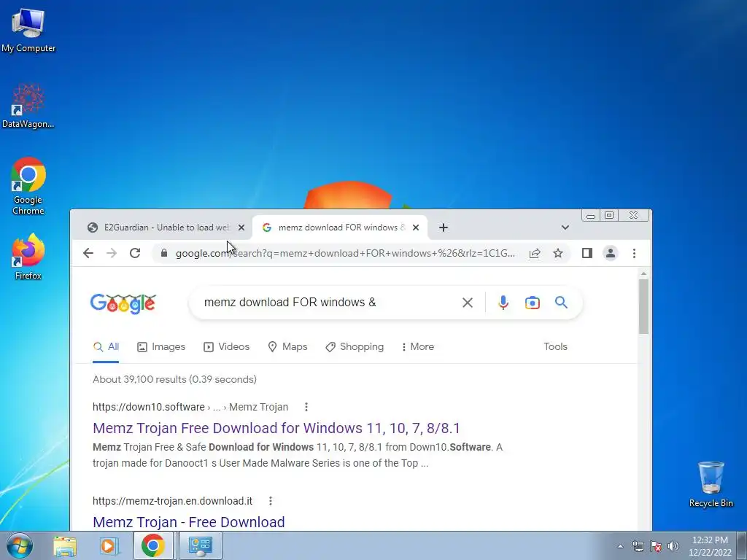Launch Windows Media Player from taskbar
The image size is (747, 560).
tap(109, 545)
